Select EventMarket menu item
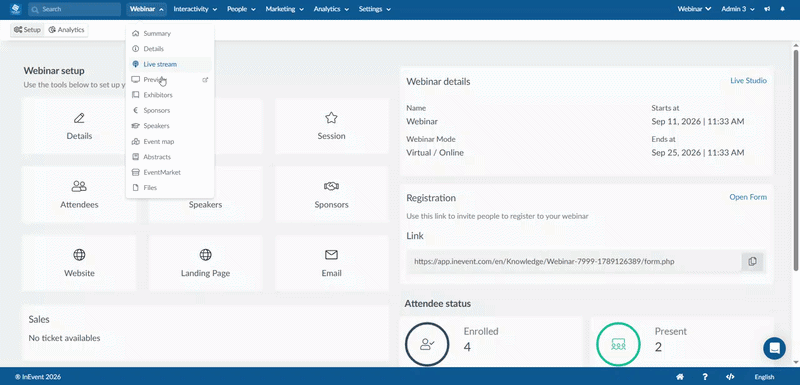This screenshot has width=800, height=385. click(x=170, y=172)
